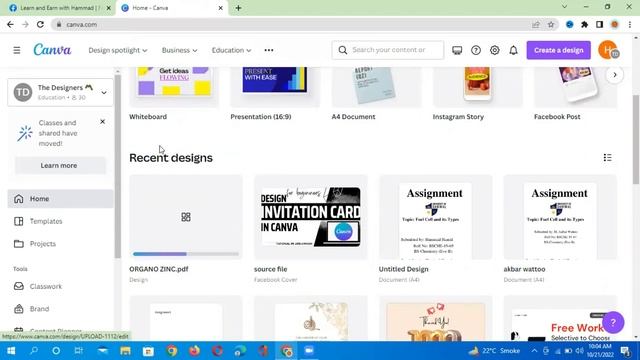Screen dimensions: 640x360
Task: Click the Templates sidebar icon
Action: point(19,221)
